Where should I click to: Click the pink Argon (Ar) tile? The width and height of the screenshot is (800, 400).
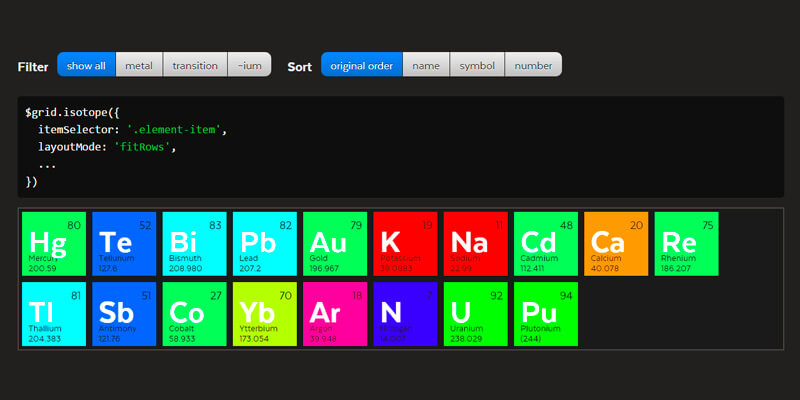[x=335, y=314]
